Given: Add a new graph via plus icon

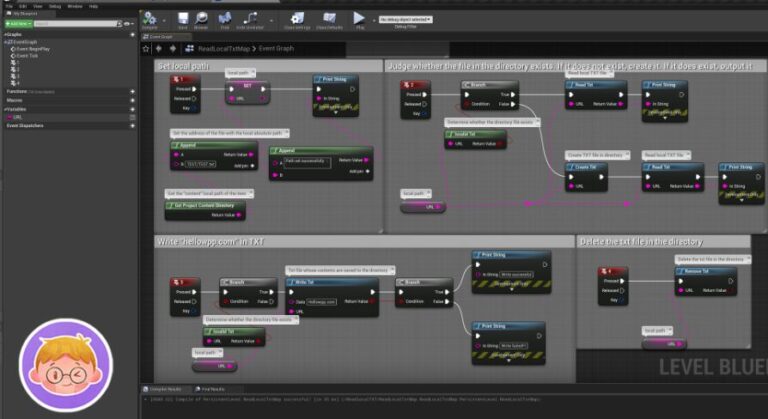Looking at the screenshot, I should (x=132, y=35).
